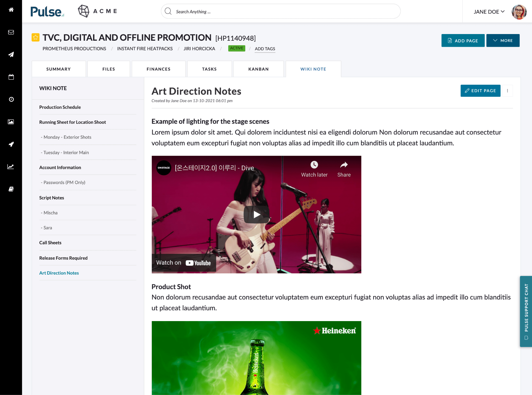Click PROMETHEUS PRODUCTIONS breadcrumb
The image size is (532, 395).
pos(74,48)
